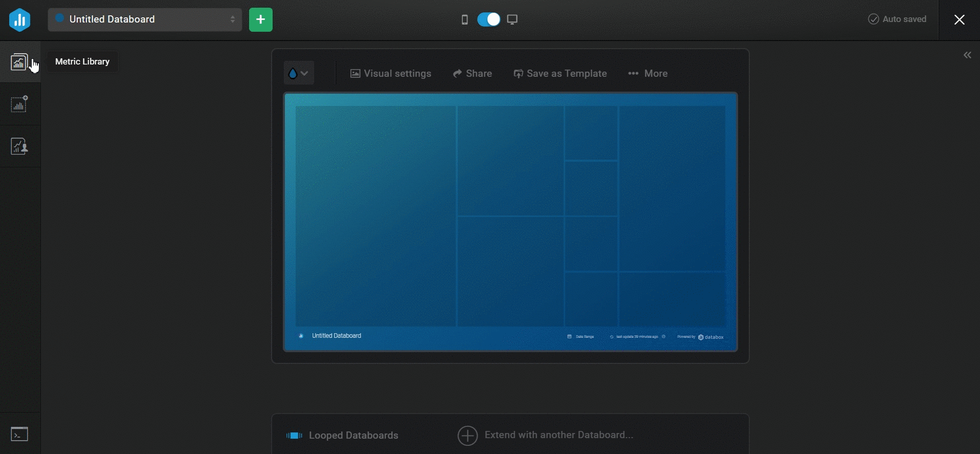Click Date Range in the preview footer
The height and width of the screenshot is (454, 980).
(x=581, y=337)
